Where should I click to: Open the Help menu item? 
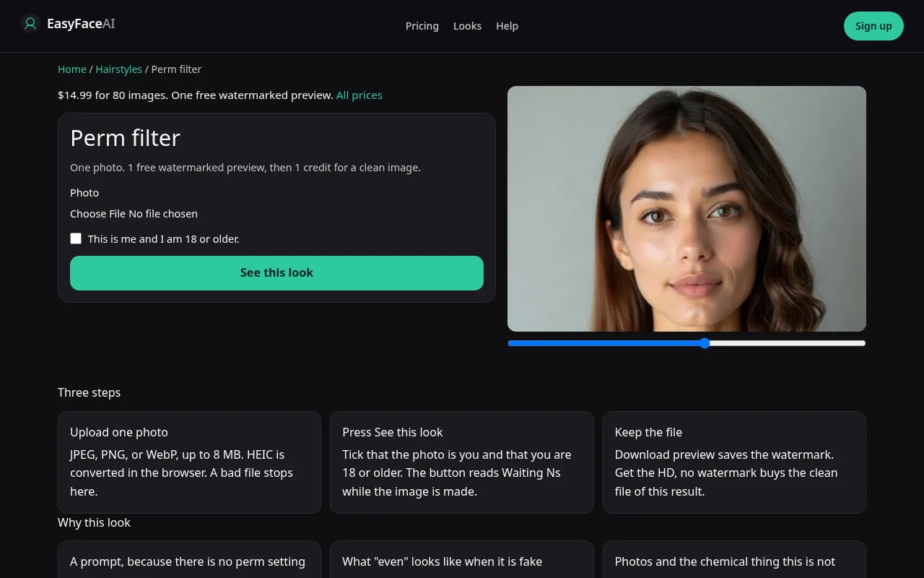[x=507, y=26]
